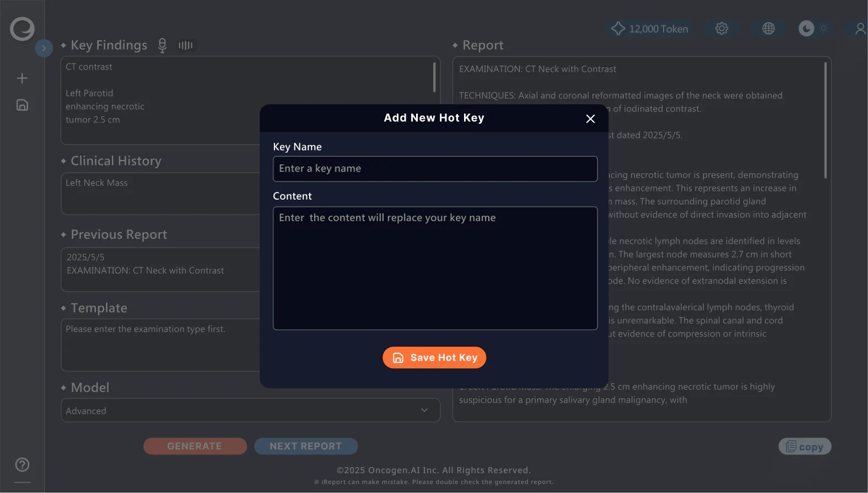Expand the sidebar with chevron arrow

[44, 49]
